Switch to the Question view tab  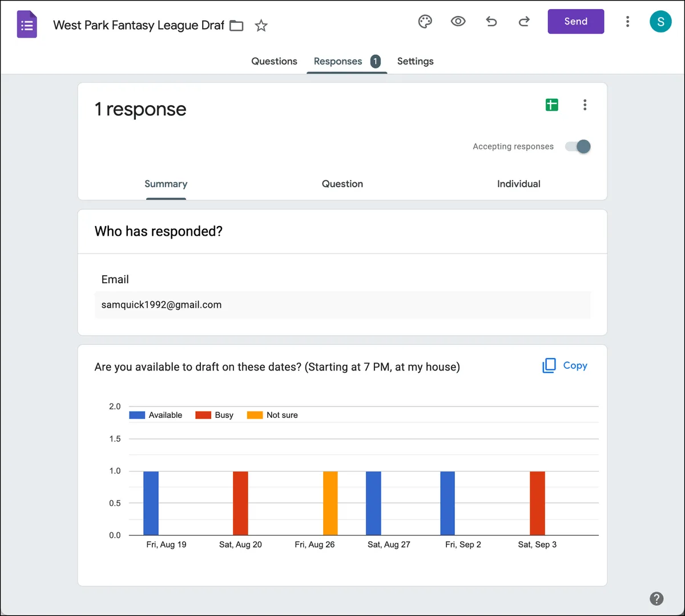pos(342,184)
